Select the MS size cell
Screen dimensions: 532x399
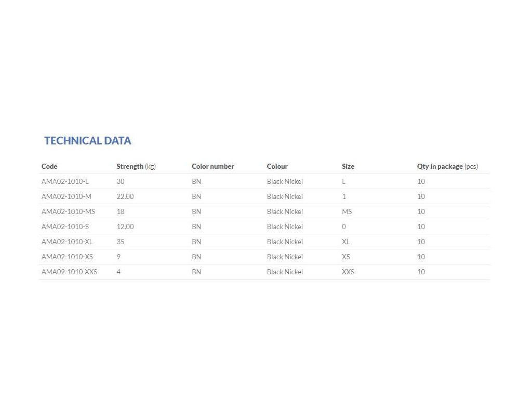[x=347, y=211]
